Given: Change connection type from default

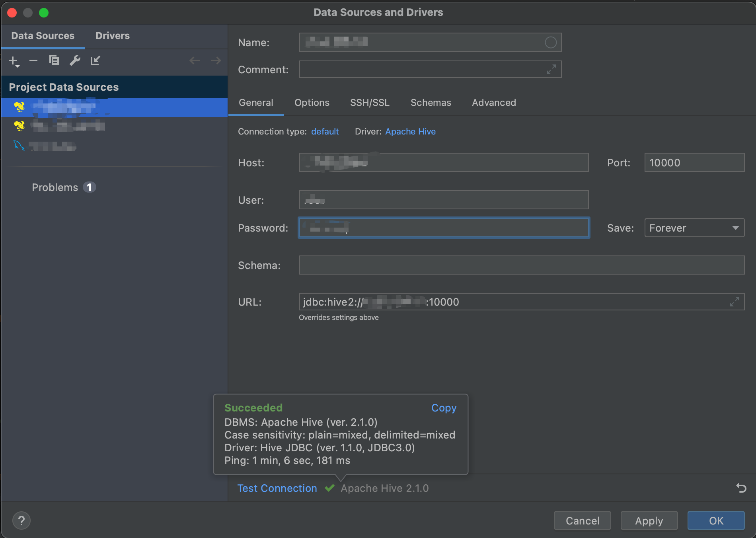Looking at the screenshot, I should click(325, 131).
